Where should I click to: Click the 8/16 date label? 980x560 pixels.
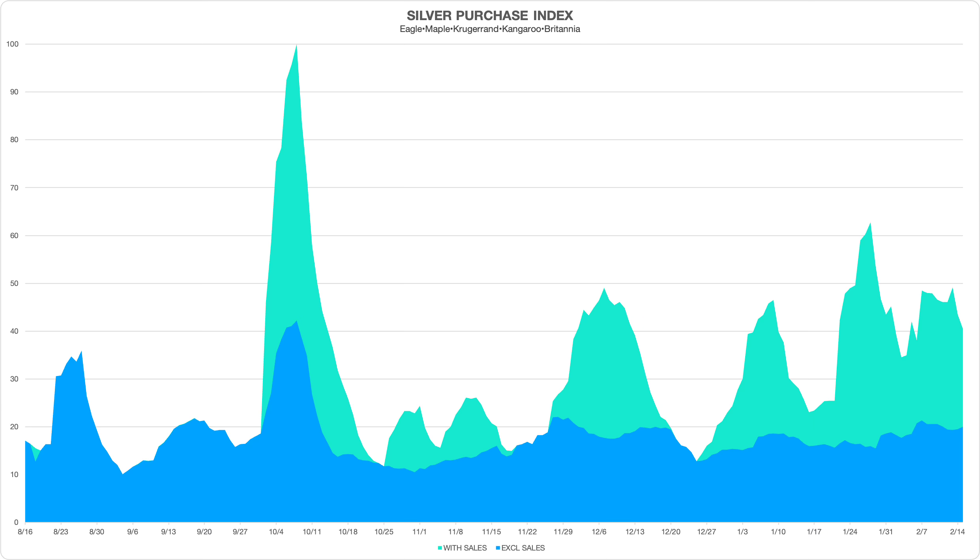[25, 532]
